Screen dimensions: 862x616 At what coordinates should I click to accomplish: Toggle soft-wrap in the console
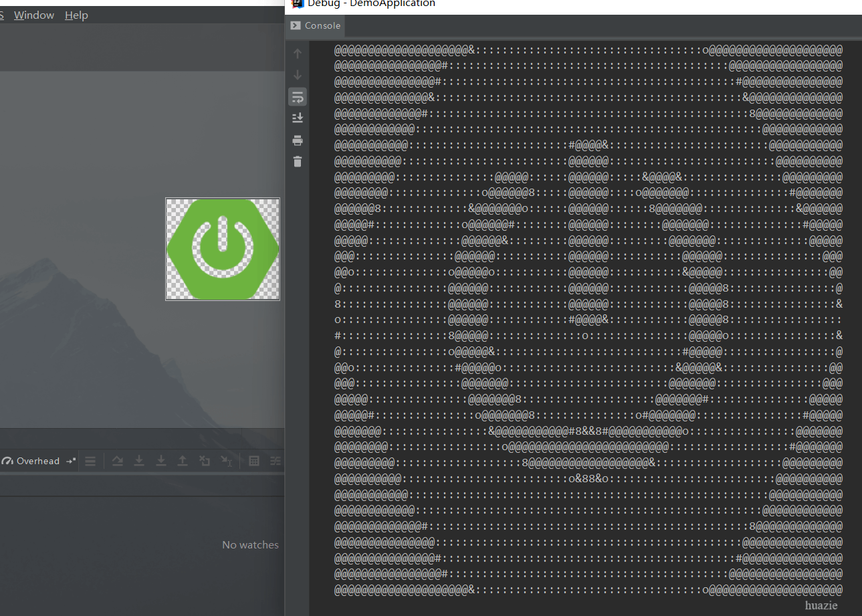(298, 97)
